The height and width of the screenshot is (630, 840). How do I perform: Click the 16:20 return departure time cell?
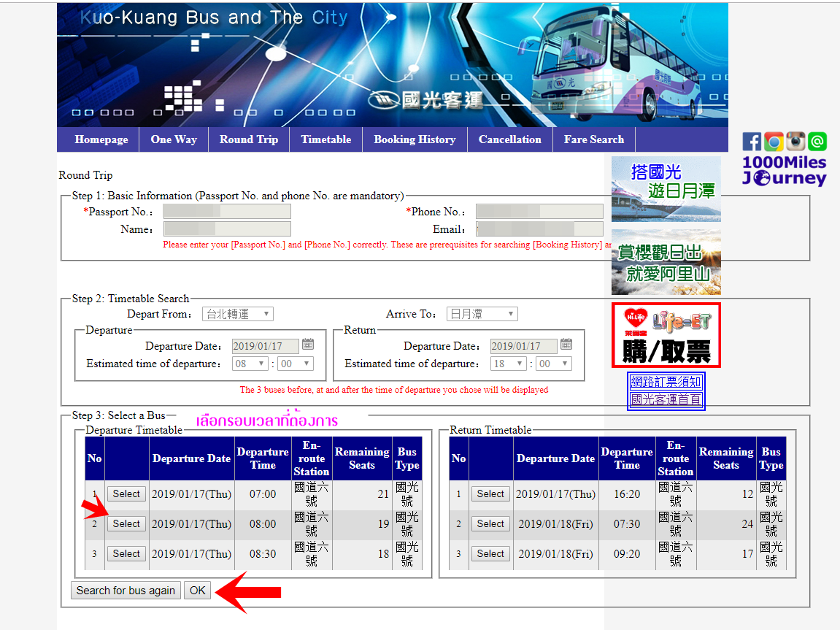(x=627, y=494)
